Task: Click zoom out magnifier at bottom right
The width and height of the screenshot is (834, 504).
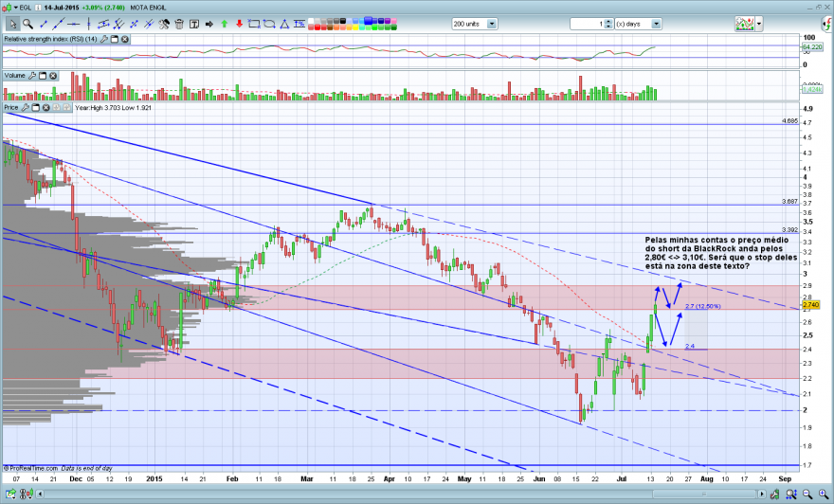Action: pos(807,494)
